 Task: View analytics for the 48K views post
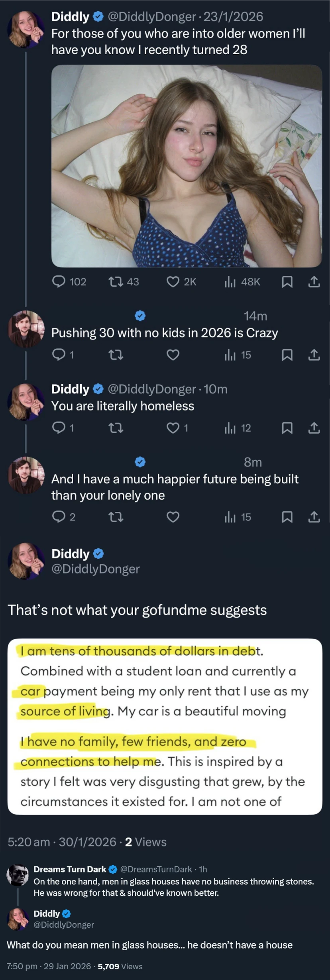pos(230,282)
